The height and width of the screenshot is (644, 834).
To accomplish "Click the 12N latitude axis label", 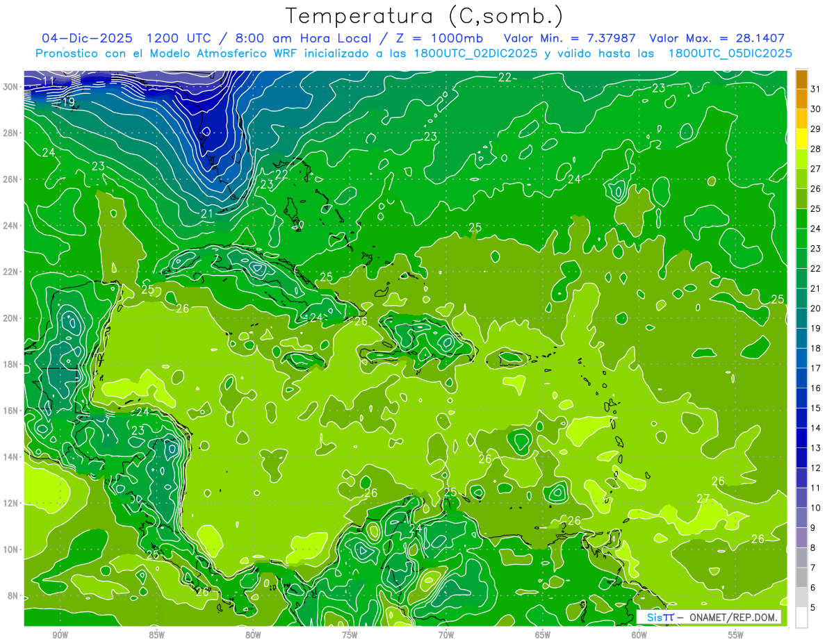I will point(10,503).
